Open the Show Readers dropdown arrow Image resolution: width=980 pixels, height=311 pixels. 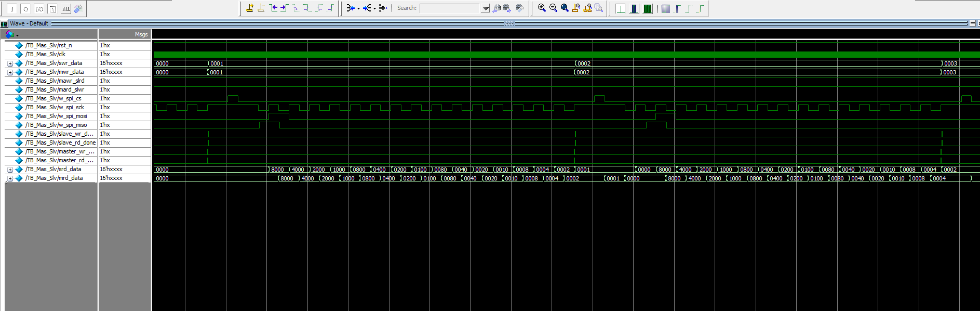coord(374,8)
